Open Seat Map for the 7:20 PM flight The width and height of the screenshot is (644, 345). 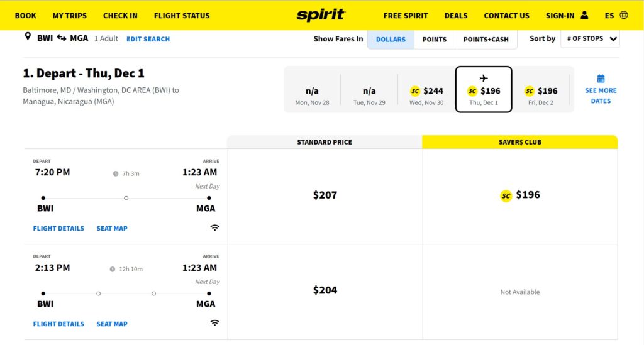(x=112, y=228)
